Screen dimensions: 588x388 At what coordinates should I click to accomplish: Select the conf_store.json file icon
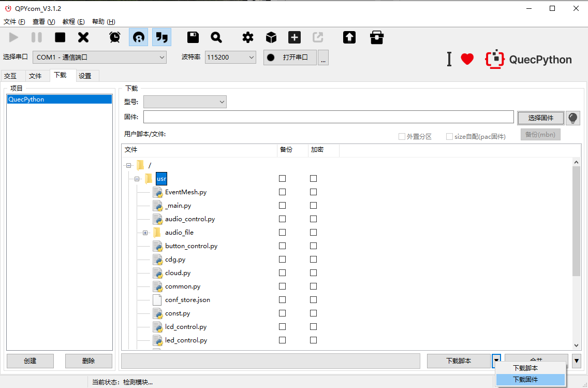coord(157,300)
